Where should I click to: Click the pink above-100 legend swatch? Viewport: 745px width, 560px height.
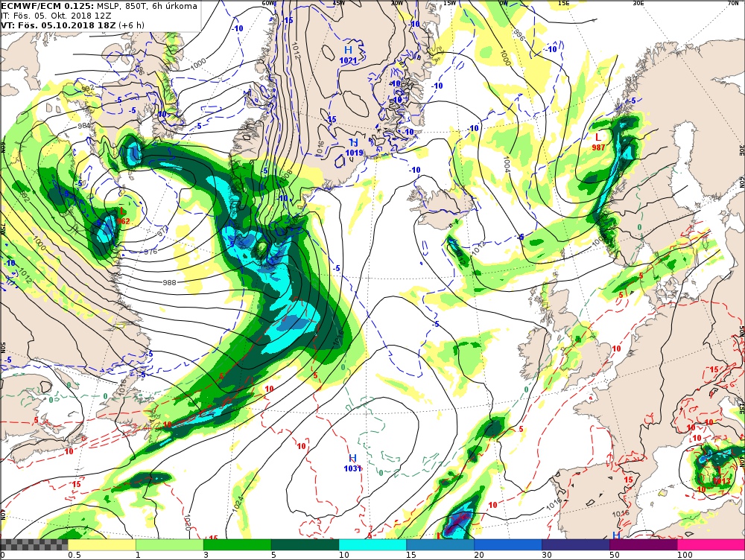pyautogui.click(x=711, y=544)
